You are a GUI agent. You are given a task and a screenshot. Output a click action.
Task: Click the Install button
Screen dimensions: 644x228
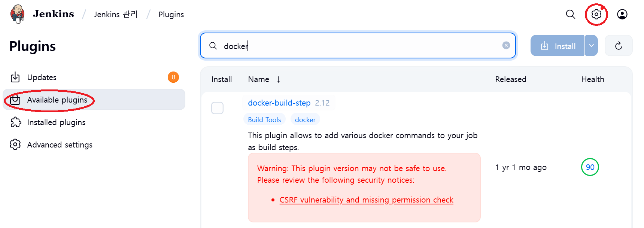pyautogui.click(x=557, y=46)
